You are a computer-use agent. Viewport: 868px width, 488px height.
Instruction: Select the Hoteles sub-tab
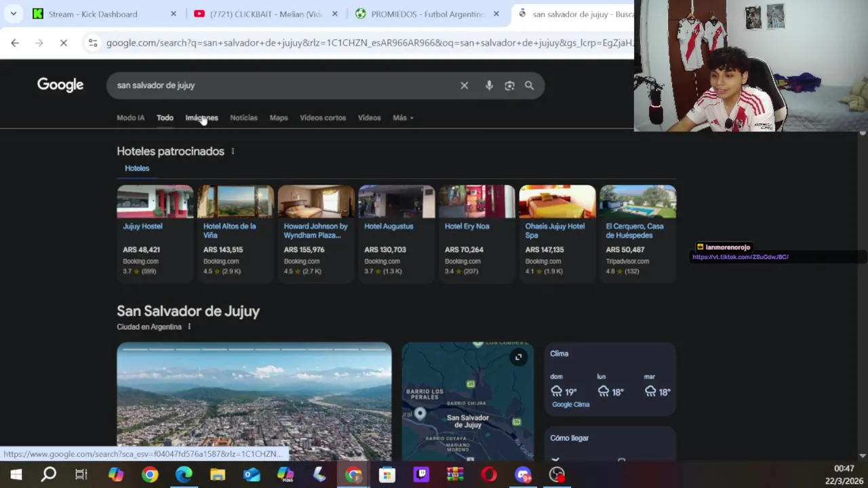tap(137, 168)
